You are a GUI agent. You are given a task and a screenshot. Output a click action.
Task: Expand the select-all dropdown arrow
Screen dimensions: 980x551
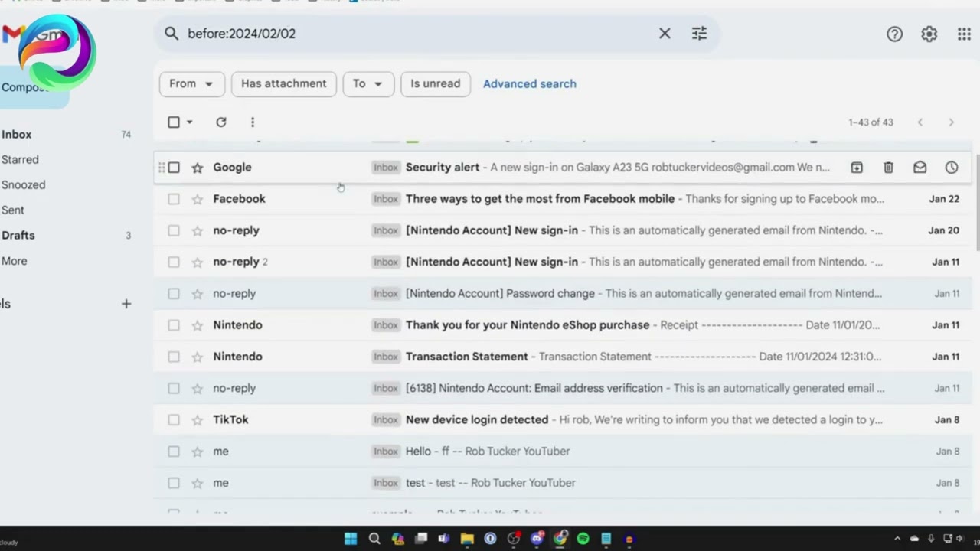(189, 122)
